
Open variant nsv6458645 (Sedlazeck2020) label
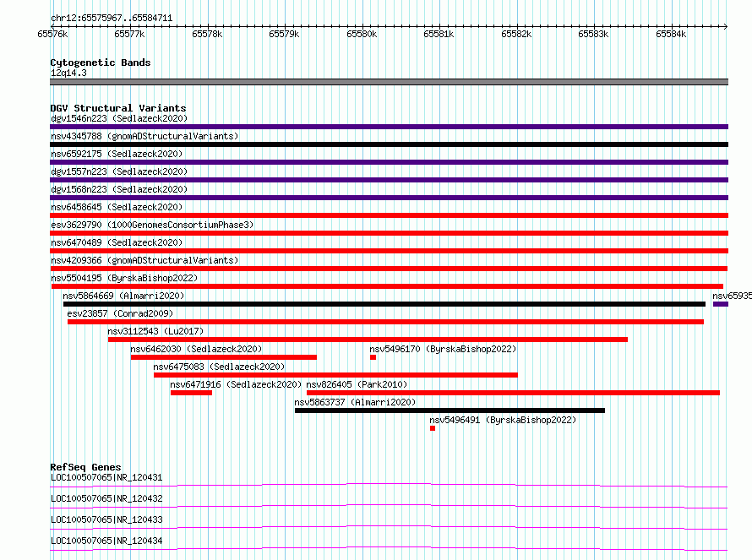coord(117,207)
